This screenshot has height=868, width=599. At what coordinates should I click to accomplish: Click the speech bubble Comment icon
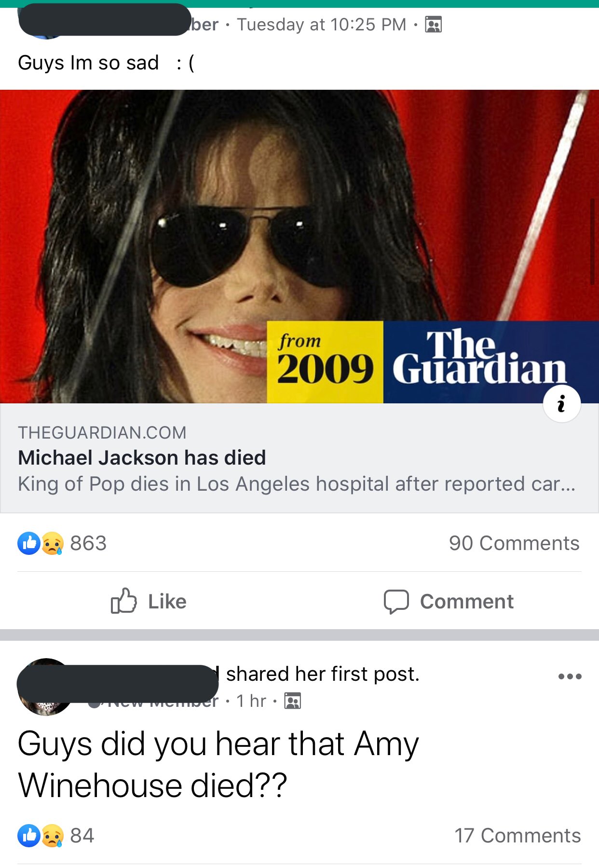pos(396,602)
